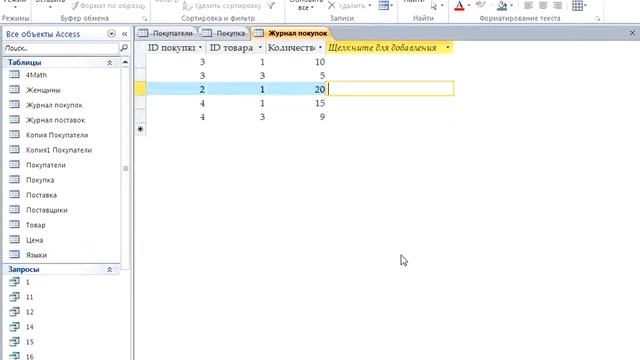The height and width of the screenshot is (360, 640).
Task: Open the Форматирование текста dialog launcher
Action: click(x=598, y=19)
